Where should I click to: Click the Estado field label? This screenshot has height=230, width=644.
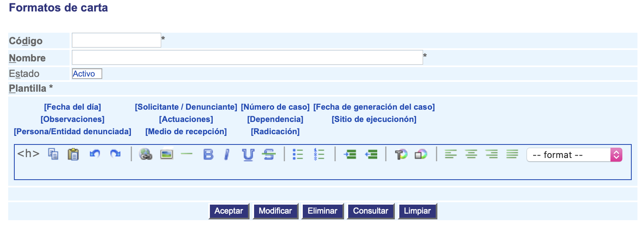click(x=24, y=74)
